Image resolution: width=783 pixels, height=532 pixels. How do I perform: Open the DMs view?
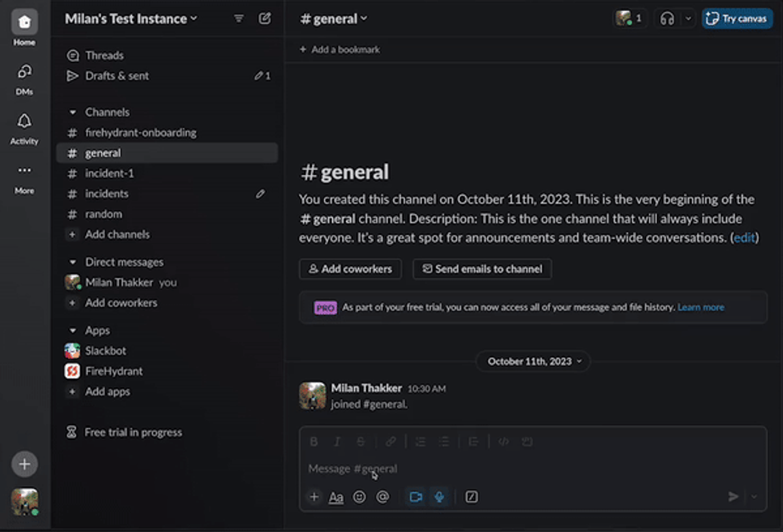(x=24, y=79)
